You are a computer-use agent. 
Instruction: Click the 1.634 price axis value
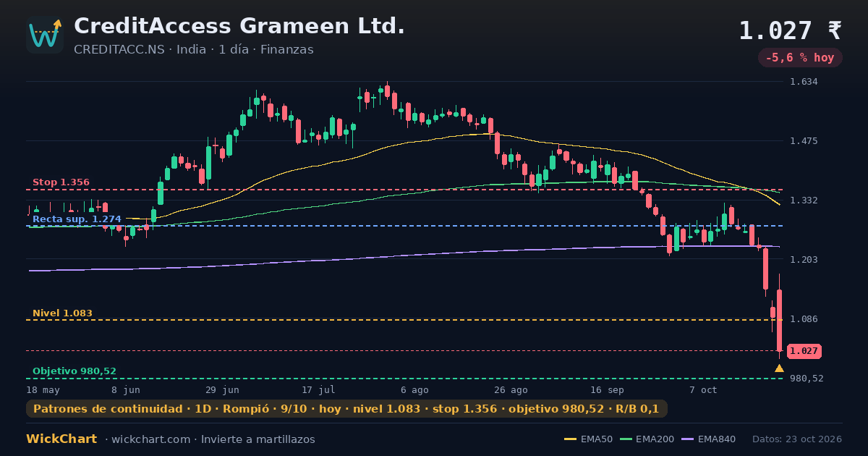coord(804,82)
